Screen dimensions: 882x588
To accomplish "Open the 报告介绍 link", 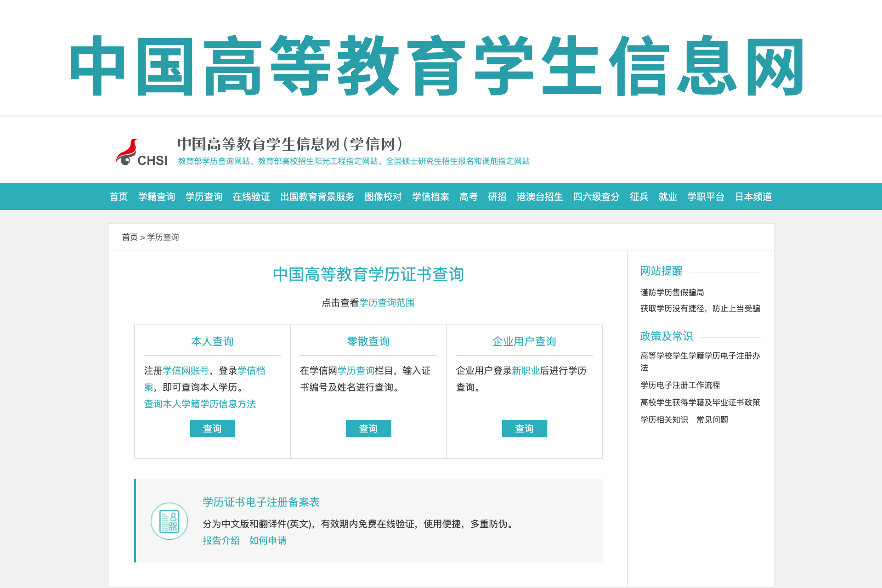I will (x=221, y=541).
